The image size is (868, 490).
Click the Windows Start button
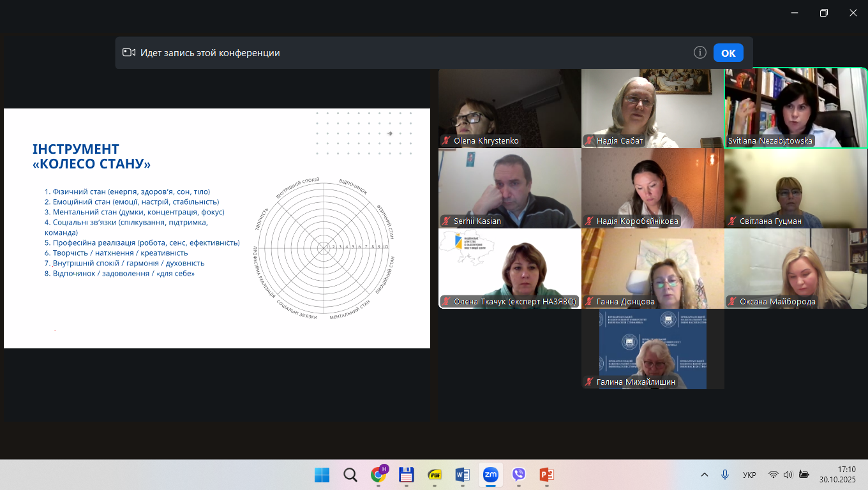click(322, 475)
